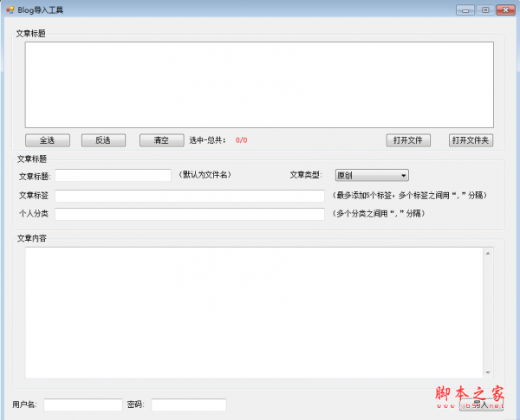Minimize the Blog导入工具 window

tap(465, 10)
